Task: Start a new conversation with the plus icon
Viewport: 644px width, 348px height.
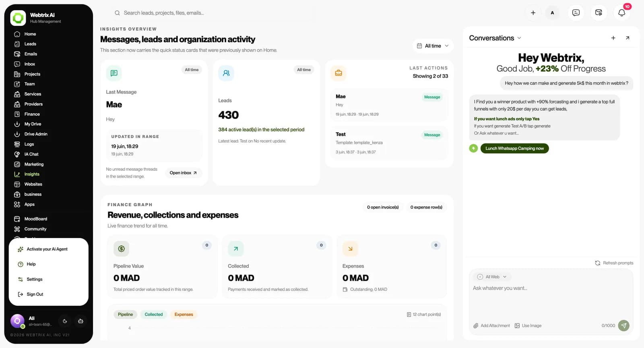Action: (613, 38)
